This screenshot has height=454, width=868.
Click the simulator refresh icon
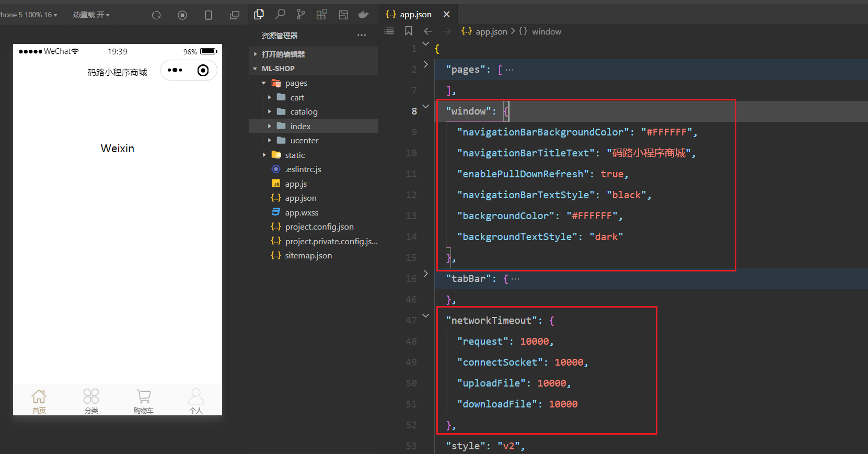point(156,15)
